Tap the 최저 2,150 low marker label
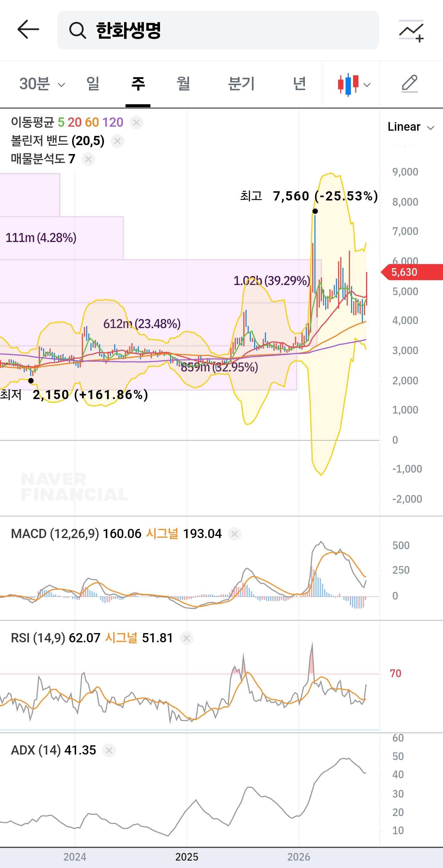 (x=74, y=394)
